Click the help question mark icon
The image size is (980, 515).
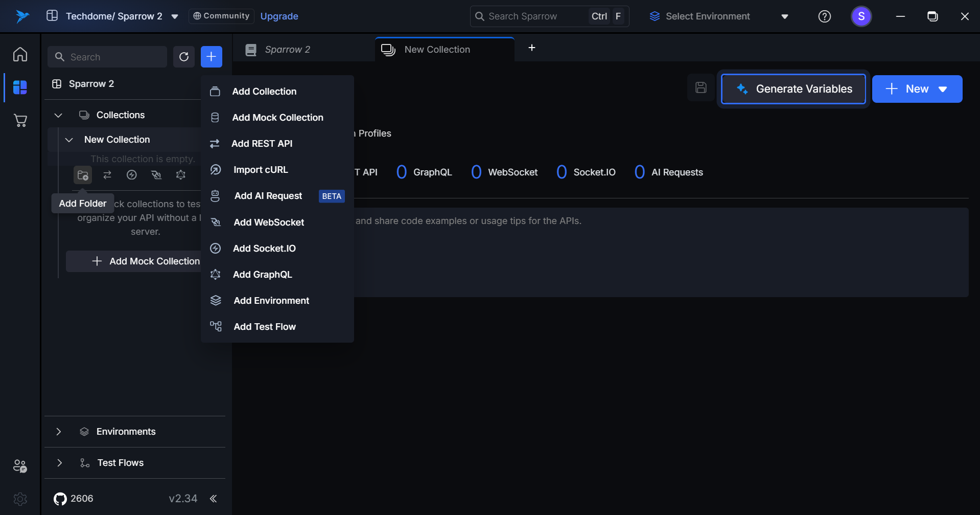pyautogui.click(x=824, y=16)
